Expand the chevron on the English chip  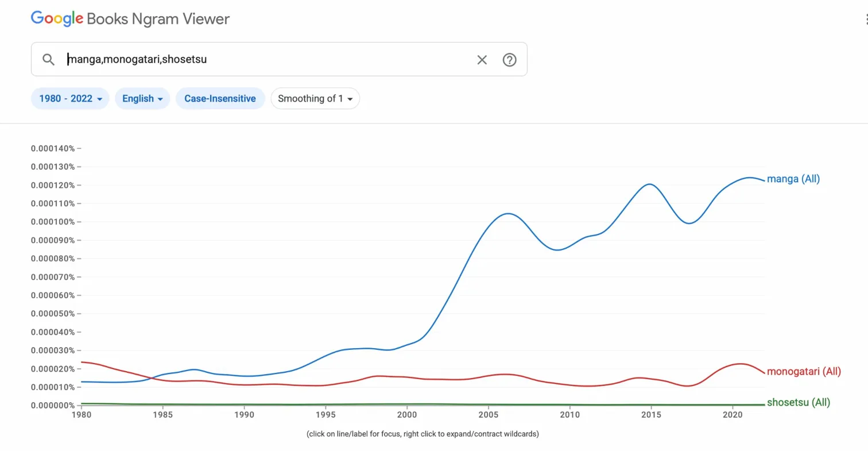(161, 99)
